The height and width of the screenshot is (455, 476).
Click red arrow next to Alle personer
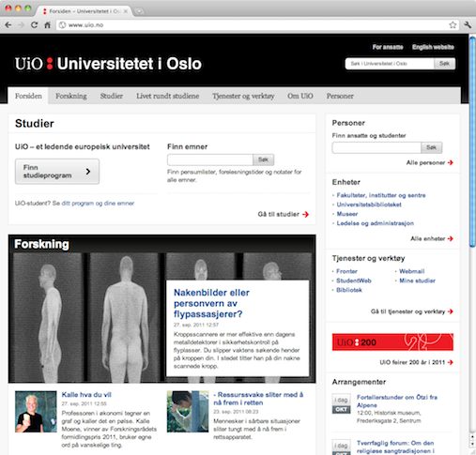[x=451, y=162]
